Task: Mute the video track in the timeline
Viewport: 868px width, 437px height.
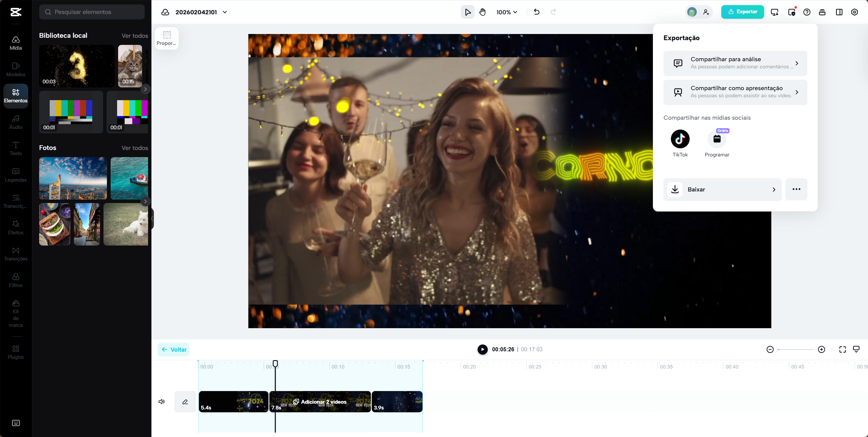Action: click(161, 402)
